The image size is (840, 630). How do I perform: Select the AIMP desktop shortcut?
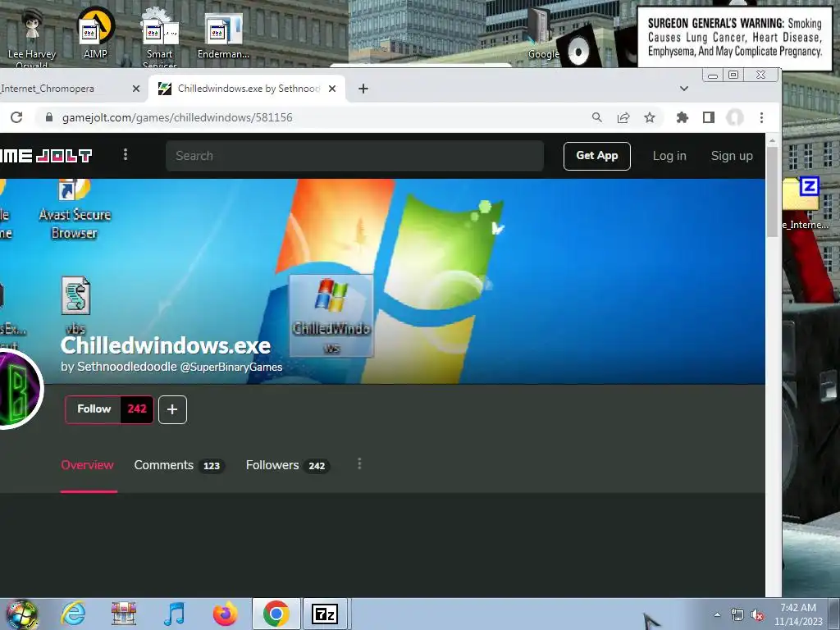tap(95, 33)
